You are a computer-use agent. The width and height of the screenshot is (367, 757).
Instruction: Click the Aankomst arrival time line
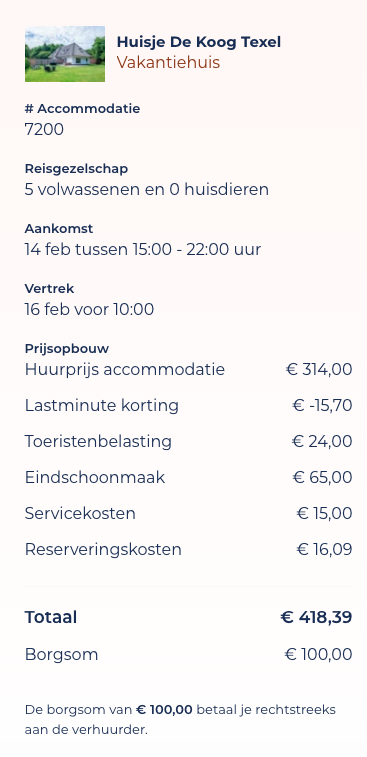[142, 249]
